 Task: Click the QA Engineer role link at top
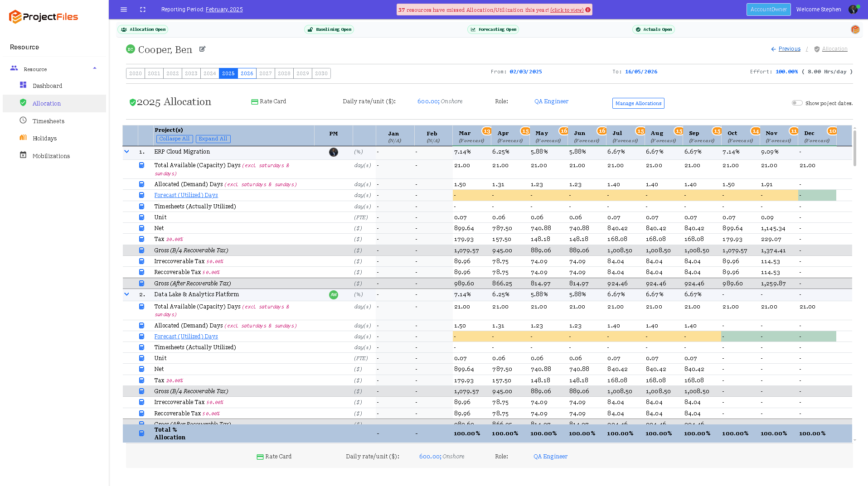[x=551, y=101]
